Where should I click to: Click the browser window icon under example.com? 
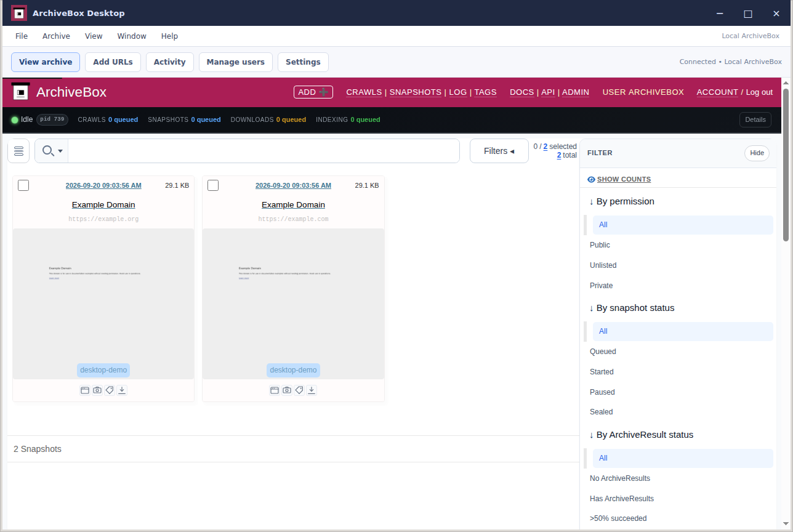click(x=275, y=390)
